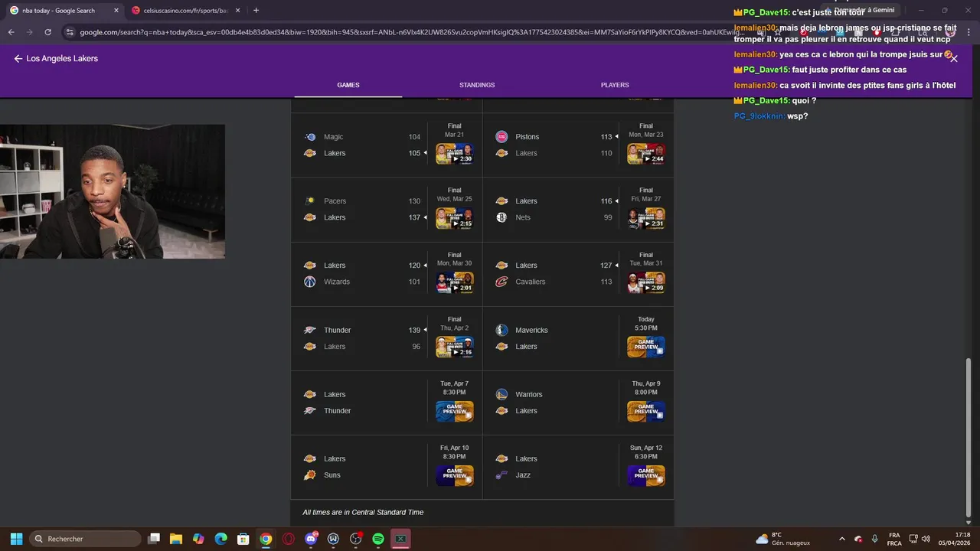The width and height of the screenshot is (980, 551).
Task: Click the Suns team logo
Action: coord(310,475)
